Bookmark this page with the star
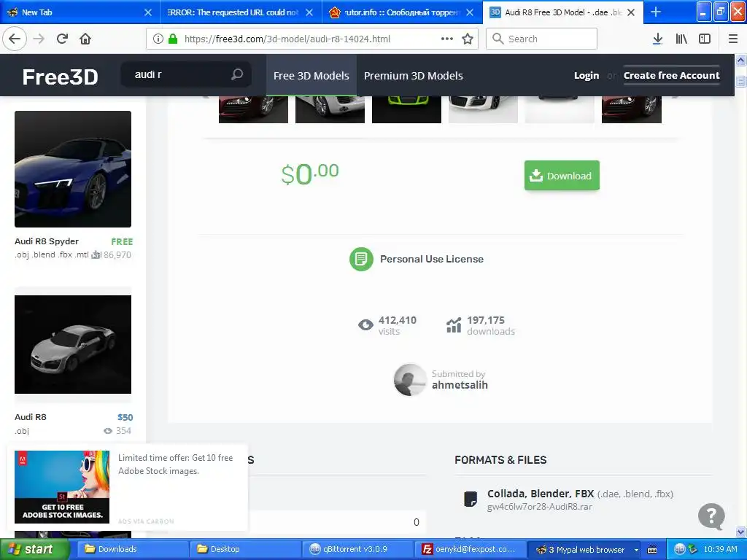The width and height of the screenshot is (747, 560). (468, 39)
